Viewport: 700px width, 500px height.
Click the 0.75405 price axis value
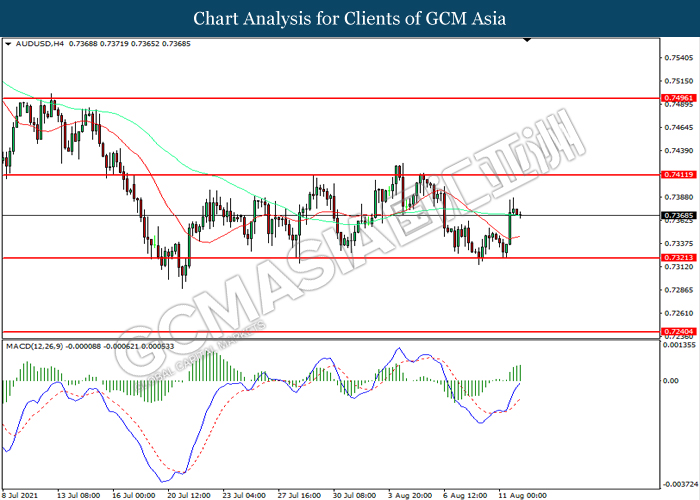click(678, 58)
